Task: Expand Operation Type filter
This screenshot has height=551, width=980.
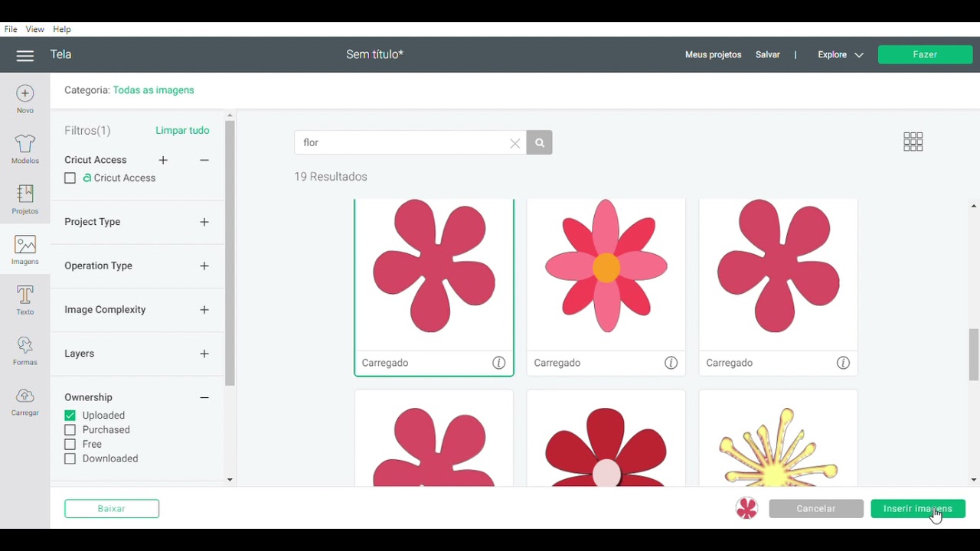Action: (204, 266)
